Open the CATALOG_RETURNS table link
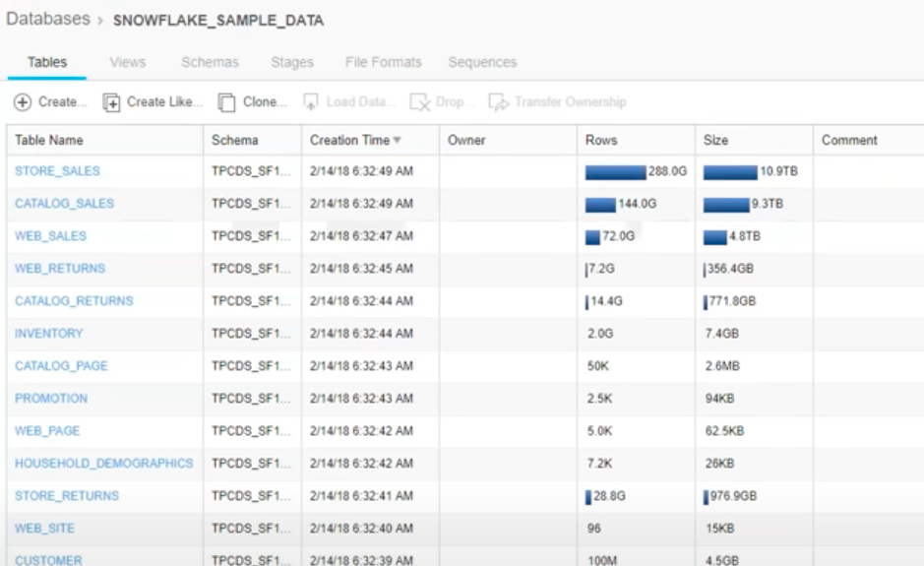Image resolution: width=924 pixels, height=566 pixels. pos(74,300)
